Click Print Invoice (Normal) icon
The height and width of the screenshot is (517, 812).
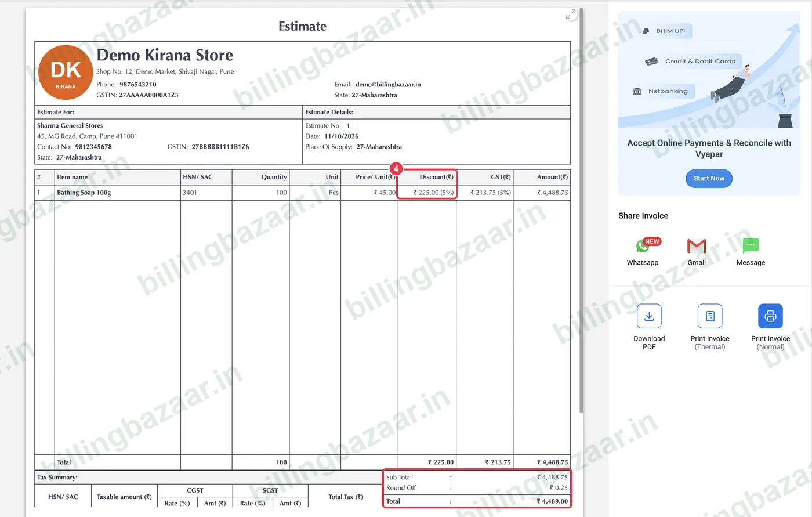click(x=770, y=316)
